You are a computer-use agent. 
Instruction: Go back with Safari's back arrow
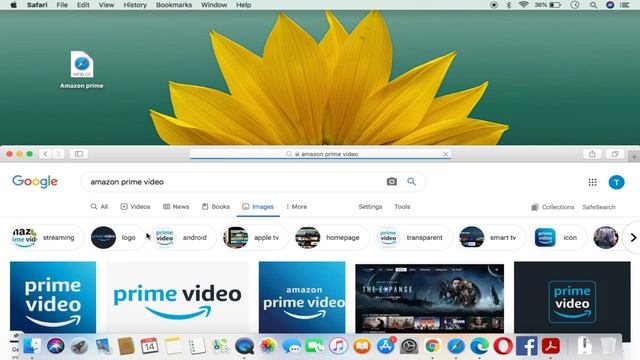point(45,154)
